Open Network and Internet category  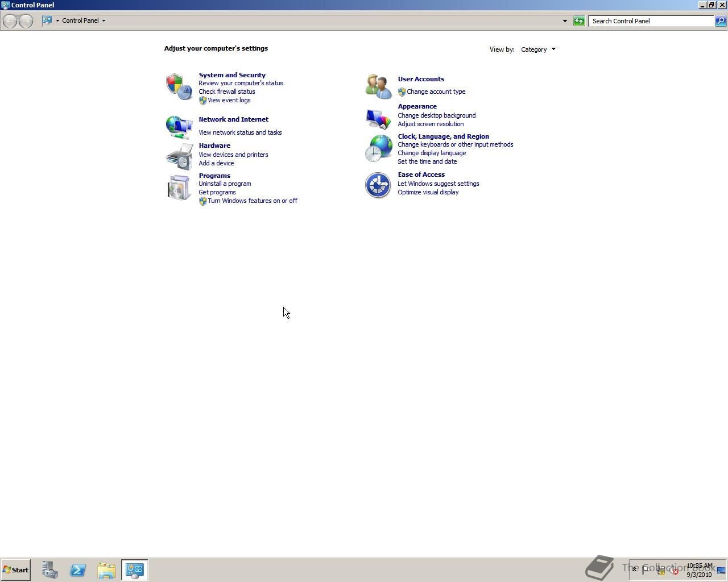point(233,119)
